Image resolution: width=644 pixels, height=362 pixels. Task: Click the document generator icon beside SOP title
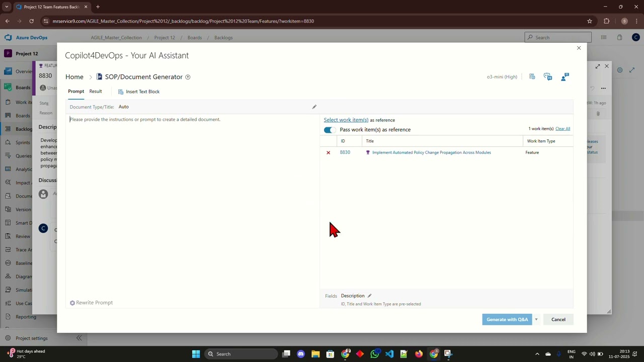tap(99, 77)
